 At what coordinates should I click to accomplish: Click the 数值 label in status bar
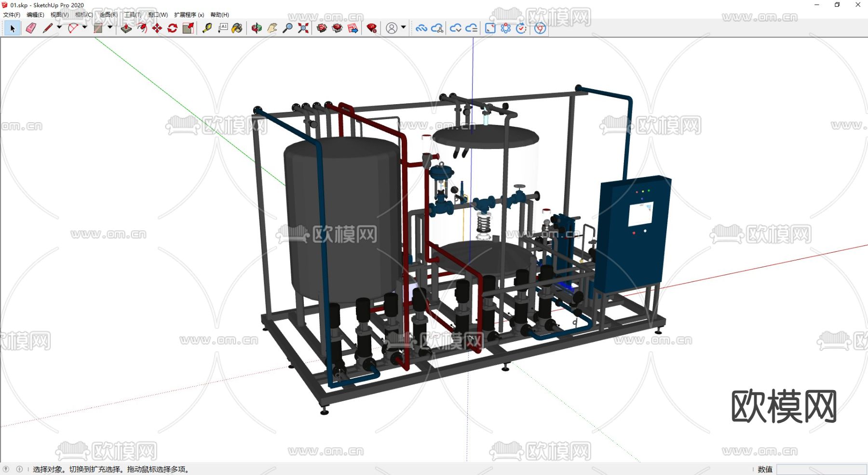tap(765, 469)
